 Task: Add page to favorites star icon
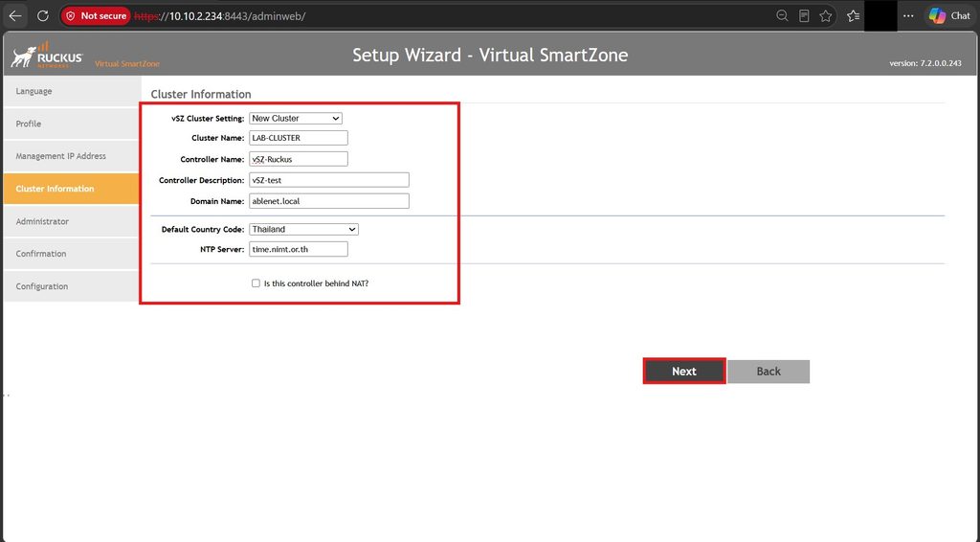(826, 16)
